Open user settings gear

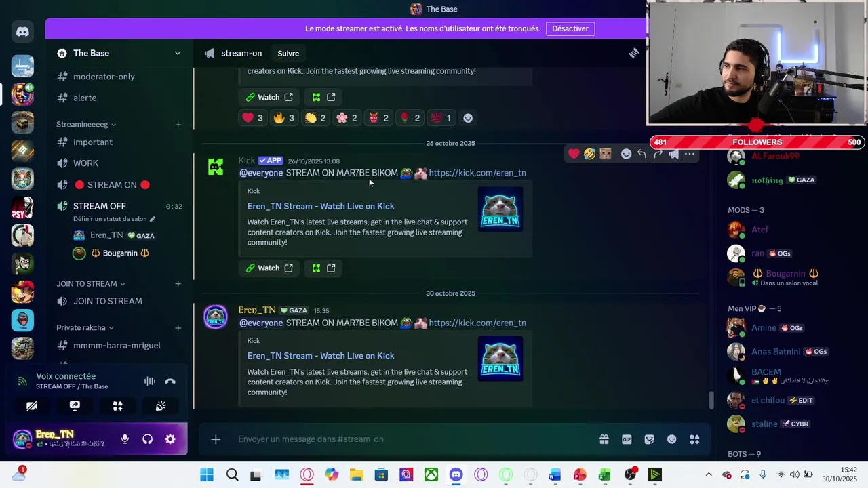pyautogui.click(x=170, y=439)
